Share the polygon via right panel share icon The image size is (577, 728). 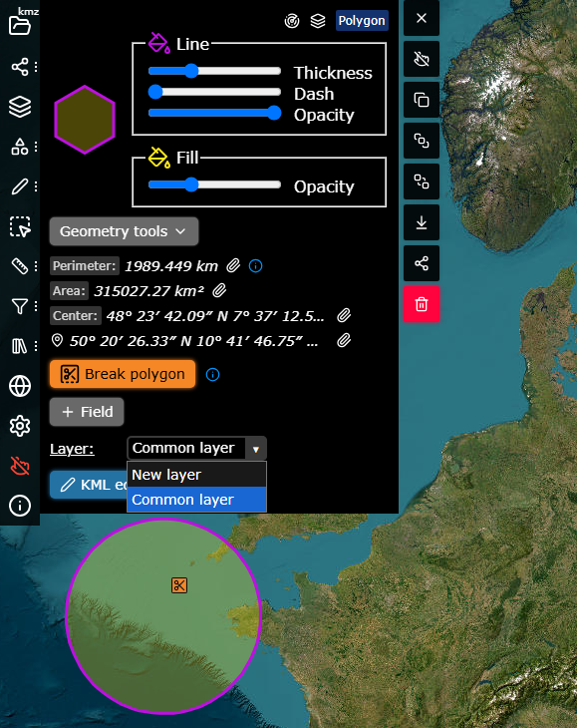(422, 263)
